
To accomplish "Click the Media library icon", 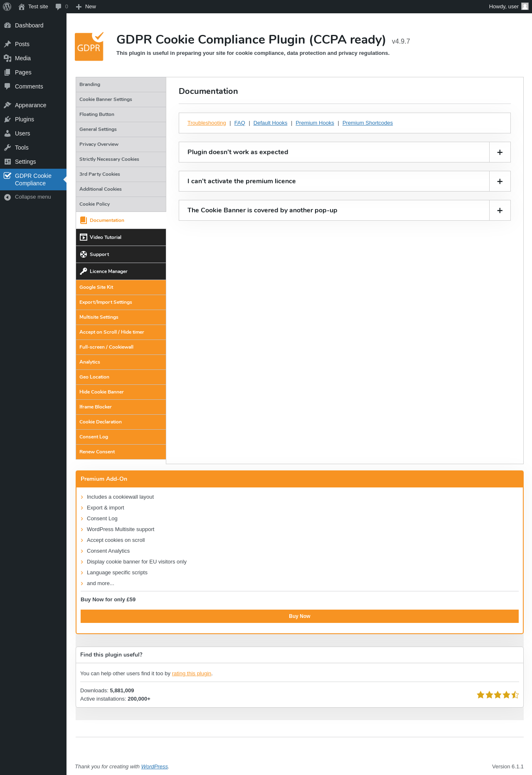I will [7, 58].
